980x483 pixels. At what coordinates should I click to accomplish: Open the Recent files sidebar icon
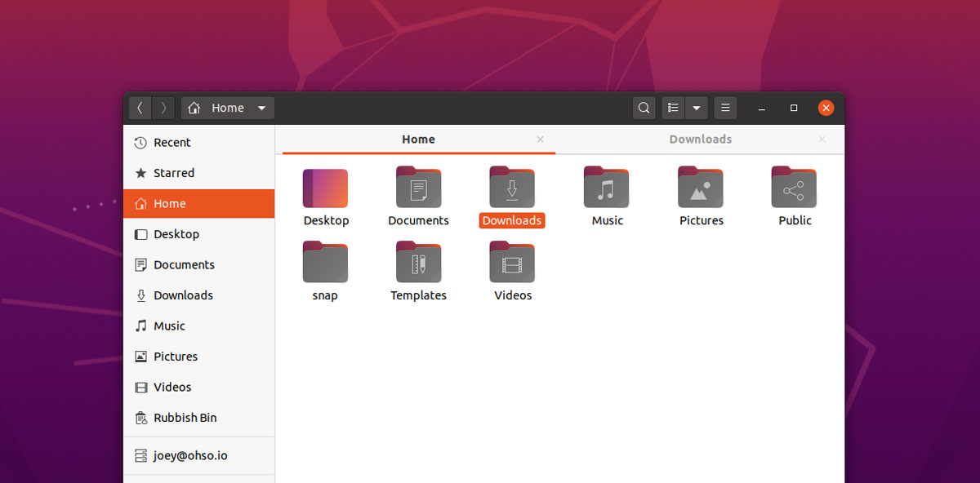[172, 142]
